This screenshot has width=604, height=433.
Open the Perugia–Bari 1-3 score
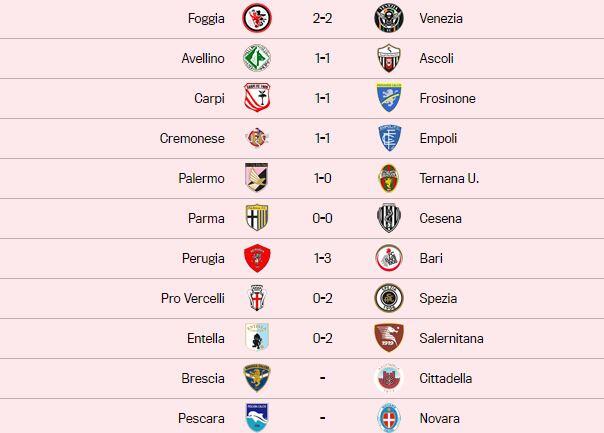pyautogui.click(x=323, y=258)
